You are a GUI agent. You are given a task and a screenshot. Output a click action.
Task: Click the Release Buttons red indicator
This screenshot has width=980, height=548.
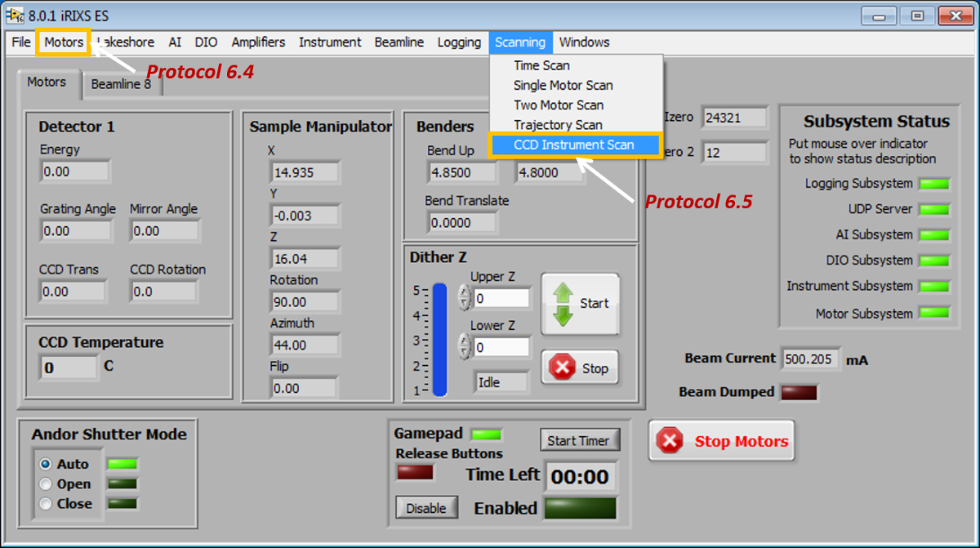click(x=415, y=472)
